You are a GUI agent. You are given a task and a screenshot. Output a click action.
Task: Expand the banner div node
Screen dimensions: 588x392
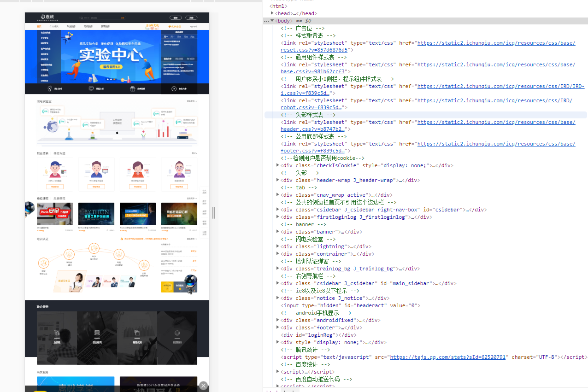pos(277,232)
